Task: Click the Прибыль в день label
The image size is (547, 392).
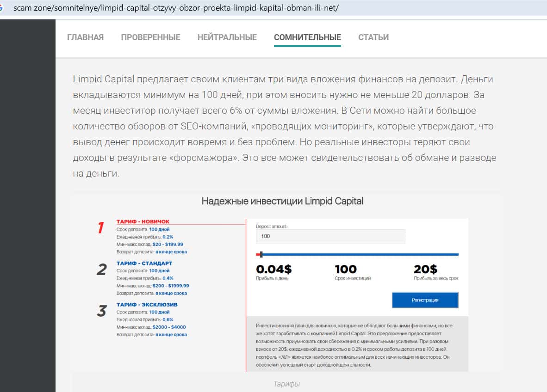Action: point(272,278)
